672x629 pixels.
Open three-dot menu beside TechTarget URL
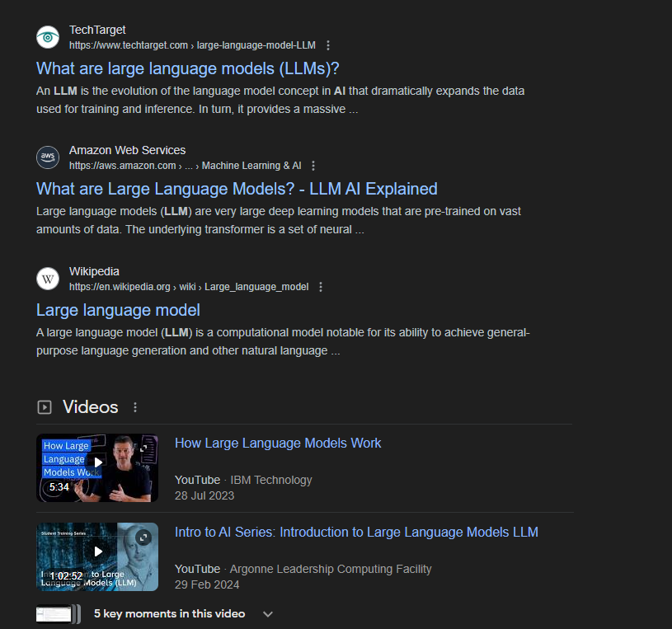point(328,45)
